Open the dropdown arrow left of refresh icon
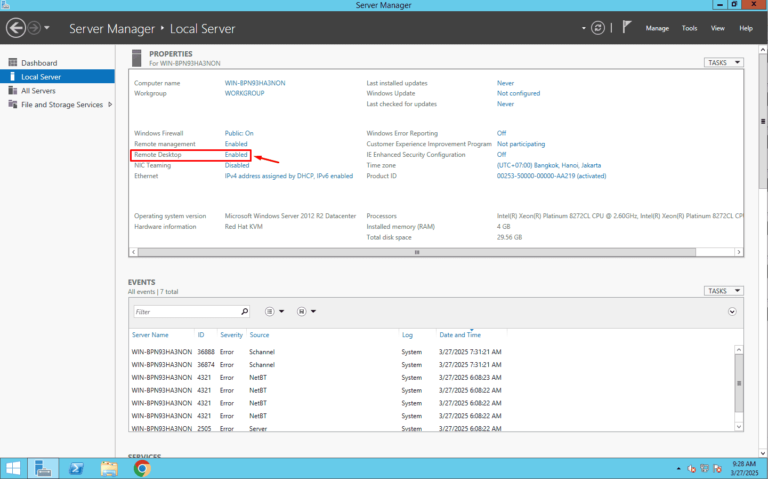Image resolution: width=768 pixels, height=479 pixels. coord(583,28)
